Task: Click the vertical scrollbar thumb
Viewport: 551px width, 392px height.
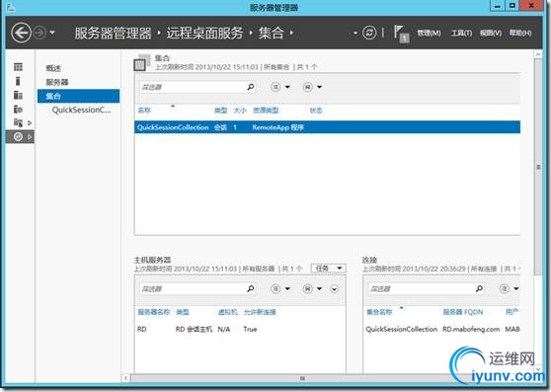Action: pos(538,167)
